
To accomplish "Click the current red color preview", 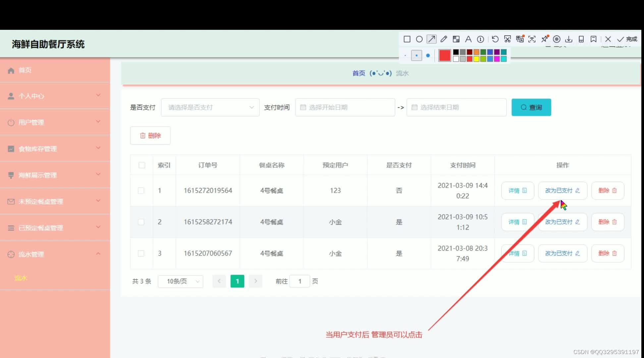I will pos(445,55).
